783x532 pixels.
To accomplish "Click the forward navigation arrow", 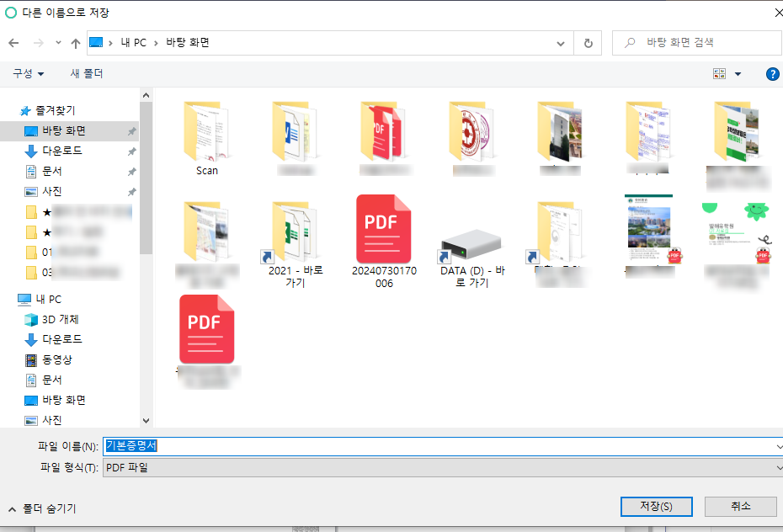I will point(39,43).
